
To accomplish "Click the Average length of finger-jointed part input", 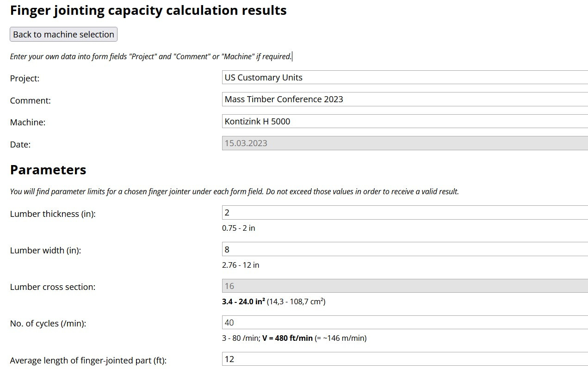I will tap(405, 359).
